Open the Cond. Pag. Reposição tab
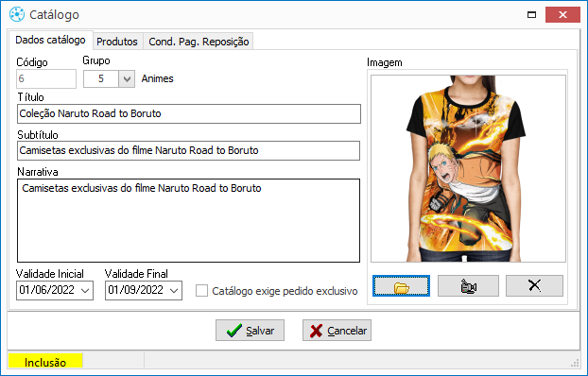Screen dimensions: 588x376 [x=199, y=42]
